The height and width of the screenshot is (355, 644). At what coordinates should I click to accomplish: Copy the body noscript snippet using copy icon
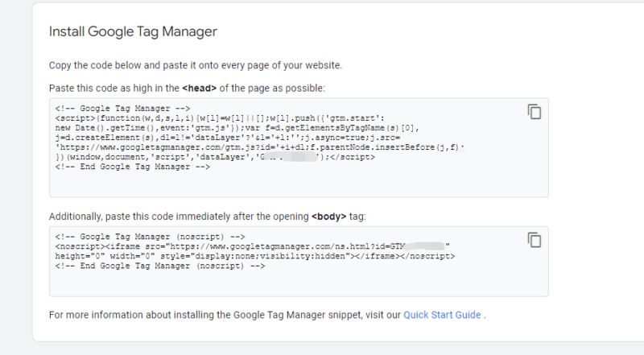pyautogui.click(x=534, y=240)
